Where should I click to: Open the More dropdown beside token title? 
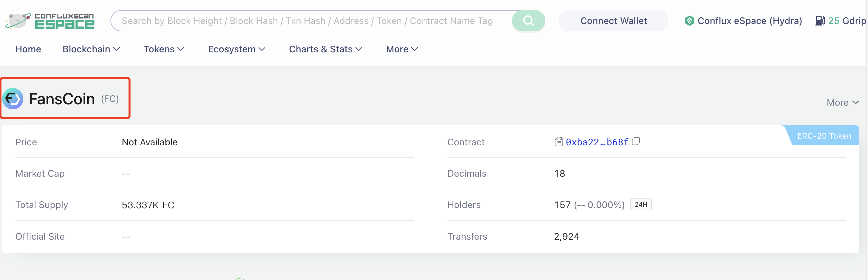point(842,103)
